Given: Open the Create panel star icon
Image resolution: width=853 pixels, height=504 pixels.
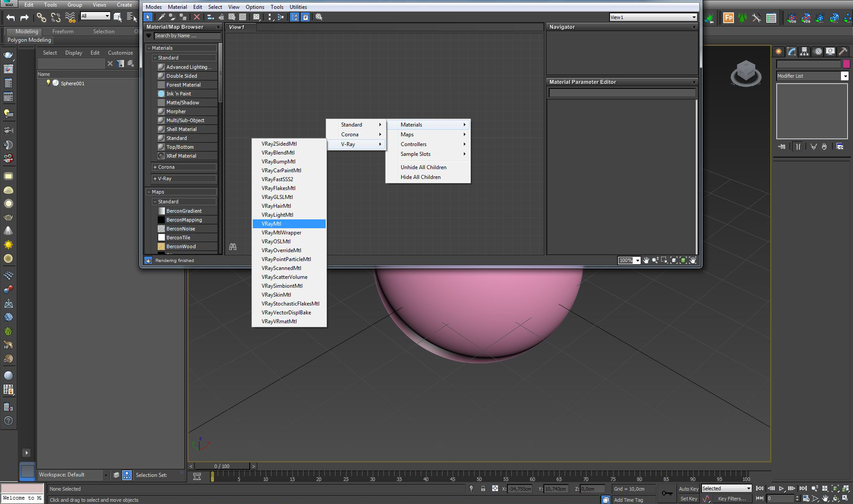Looking at the screenshot, I should click(779, 52).
